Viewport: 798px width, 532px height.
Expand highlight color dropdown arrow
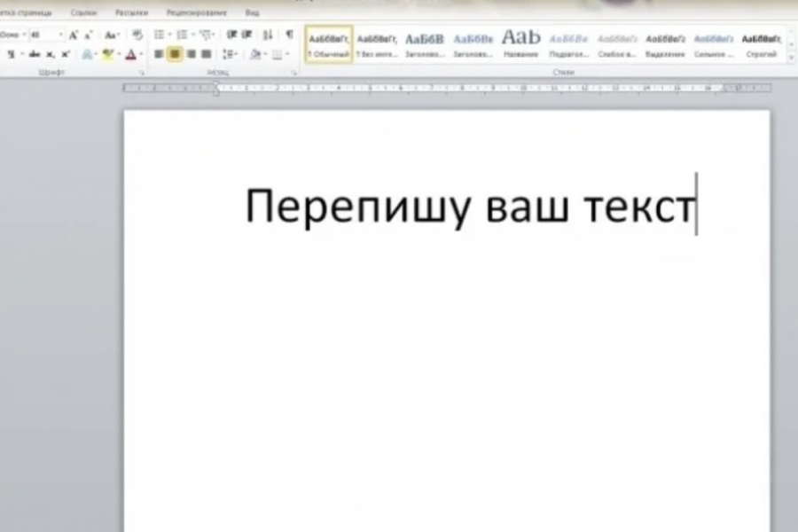(x=119, y=54)
